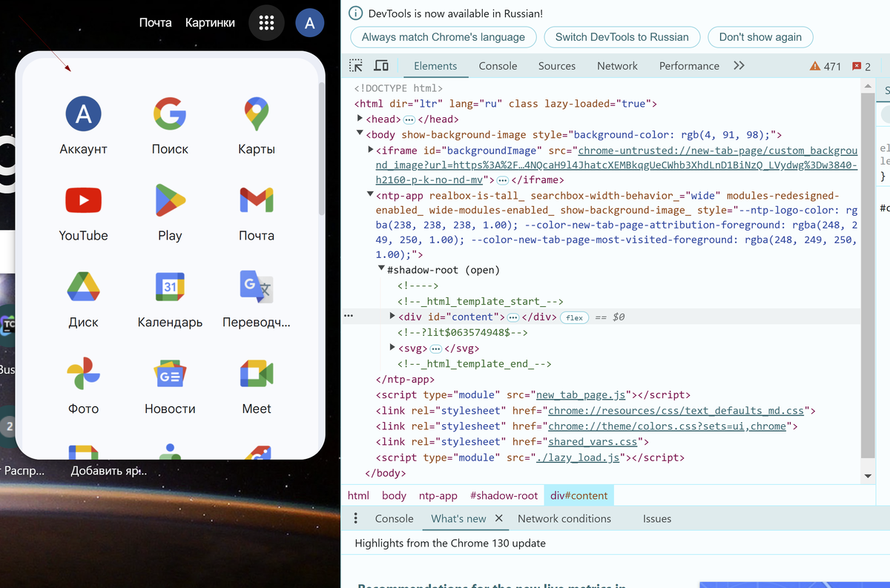Open the Sources tab

click(557, 66)
